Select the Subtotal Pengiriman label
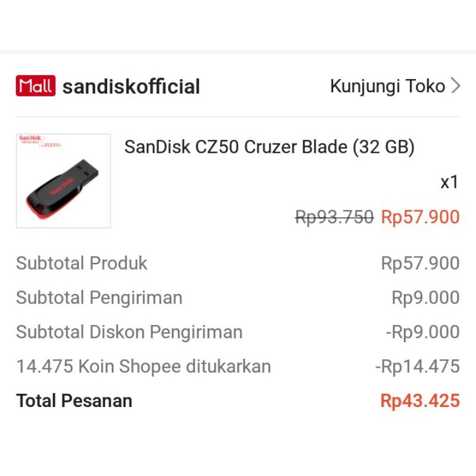476x476 pixels. pos(99,297)
